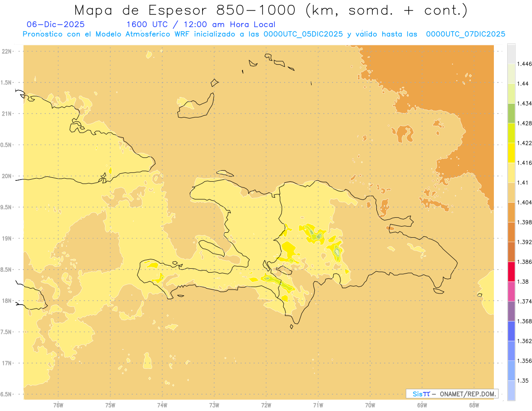Click the pink legend swatch above 1.374

point(511,291)
